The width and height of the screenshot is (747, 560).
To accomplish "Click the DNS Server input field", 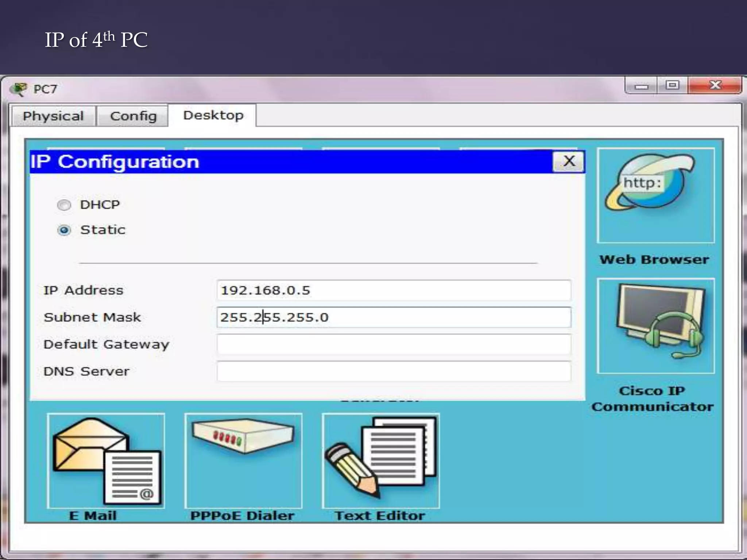I will tap(393, 372).
